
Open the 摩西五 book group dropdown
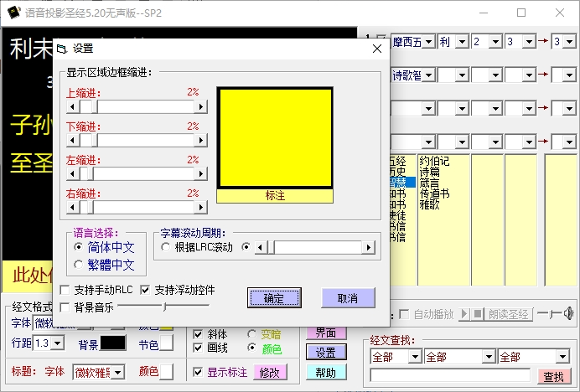tap(428, 41)
